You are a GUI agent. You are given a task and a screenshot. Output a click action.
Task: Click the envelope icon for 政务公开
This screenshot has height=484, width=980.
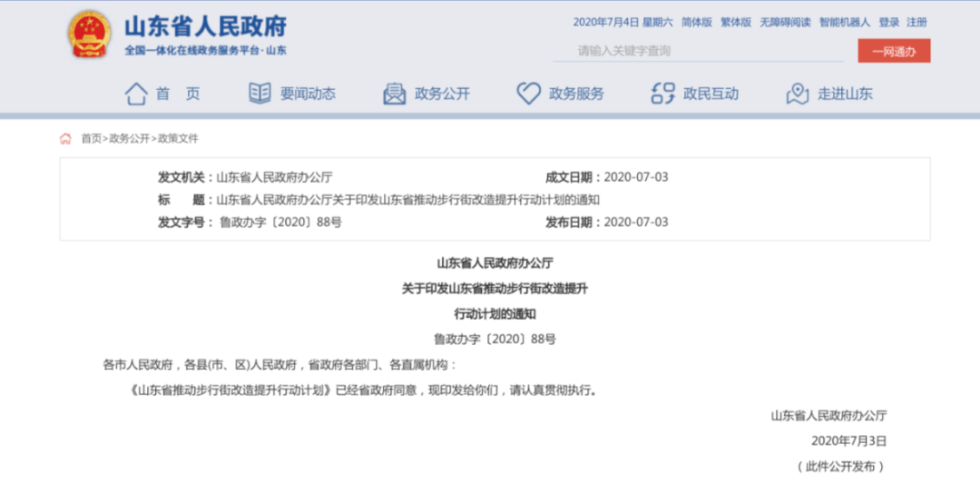click(x=395, y=94)
